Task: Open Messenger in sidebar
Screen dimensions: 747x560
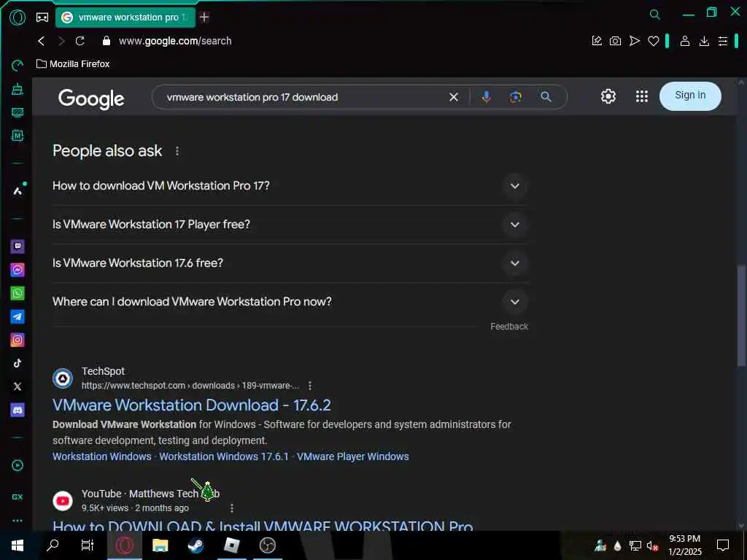Action: (x=18, y=270)
